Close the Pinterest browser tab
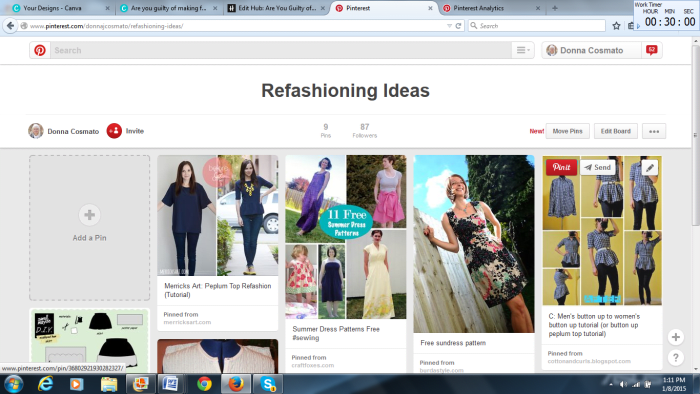The image size is (700, 394). [430, 8]
